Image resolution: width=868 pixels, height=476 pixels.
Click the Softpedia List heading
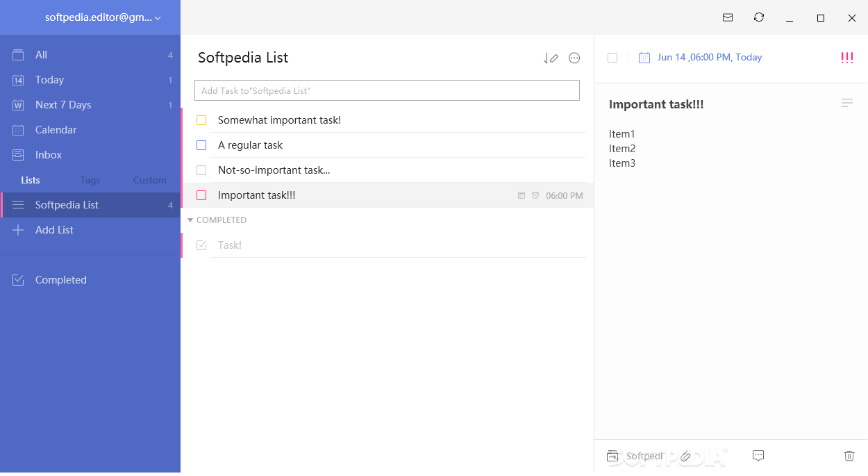[x=243, y=58]
